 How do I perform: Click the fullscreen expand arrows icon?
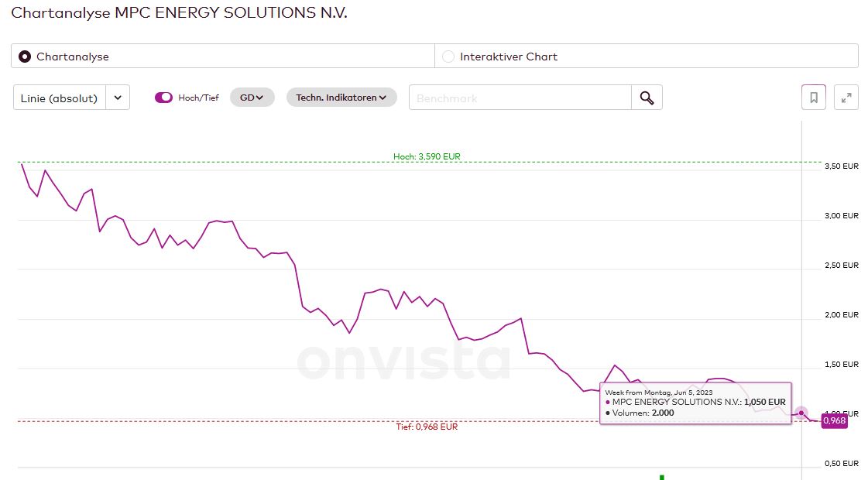(x=846, y=98)
